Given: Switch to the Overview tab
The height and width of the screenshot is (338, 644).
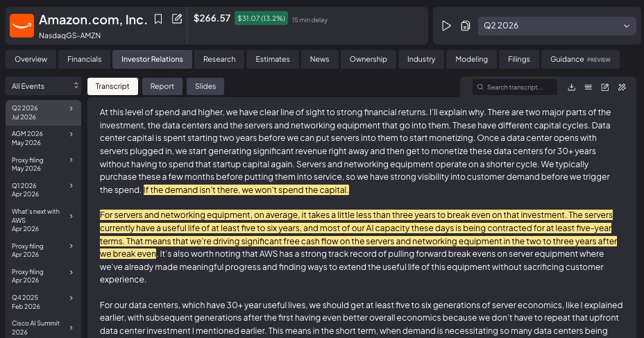Looking at the screenshot, I should [x=31, y=59].
